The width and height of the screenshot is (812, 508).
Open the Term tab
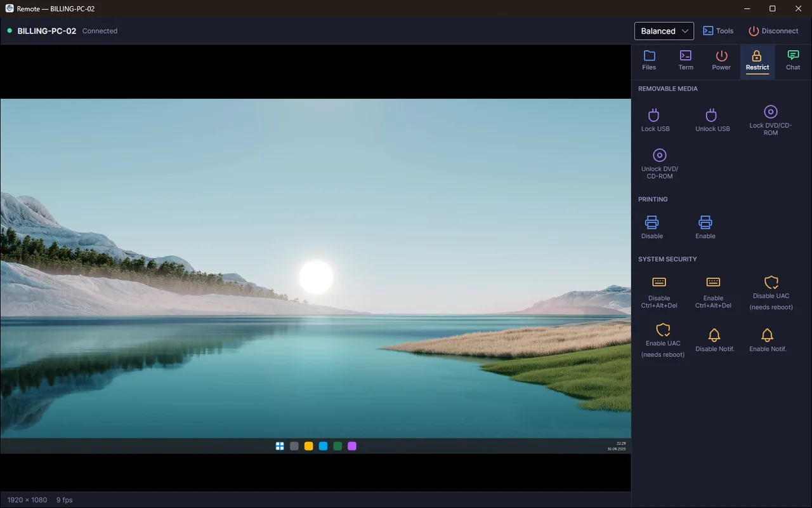(686, 61)
